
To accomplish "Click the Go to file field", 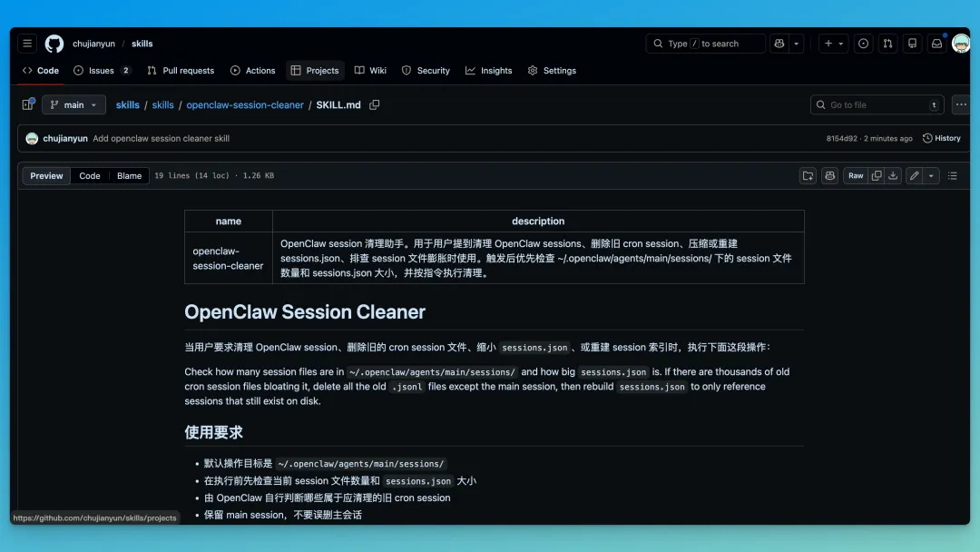I will tap(877, 105).
